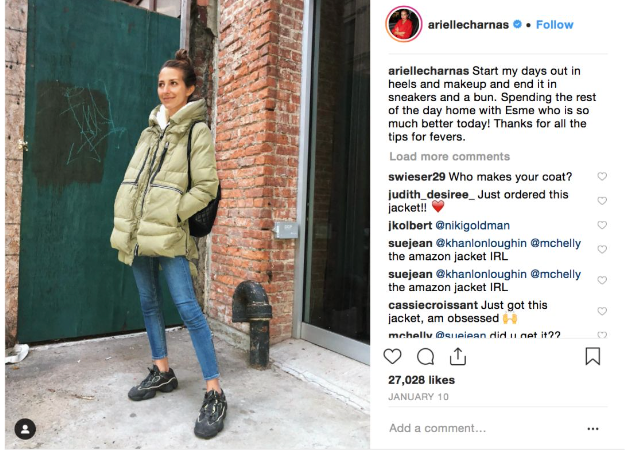Like the post with the heart icon
Viewport: 636px width, 454px height.
point(392,357)
